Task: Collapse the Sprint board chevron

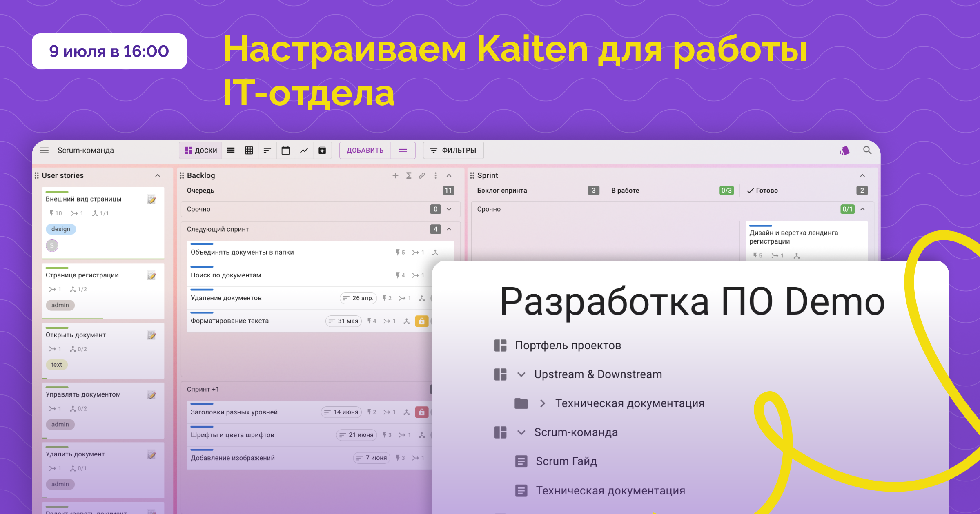Action: [x=862, y=175]
